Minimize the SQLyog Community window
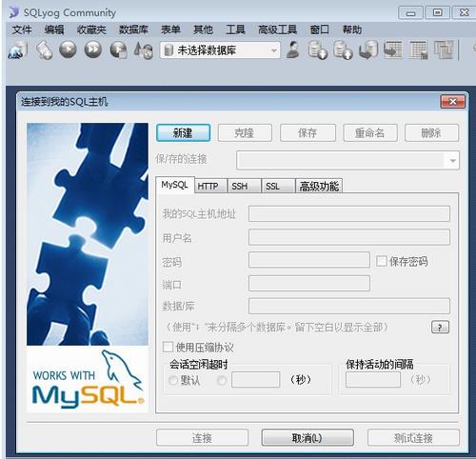Image resolution: width=476 pixels, height=459 pixels. pos(410,13)
